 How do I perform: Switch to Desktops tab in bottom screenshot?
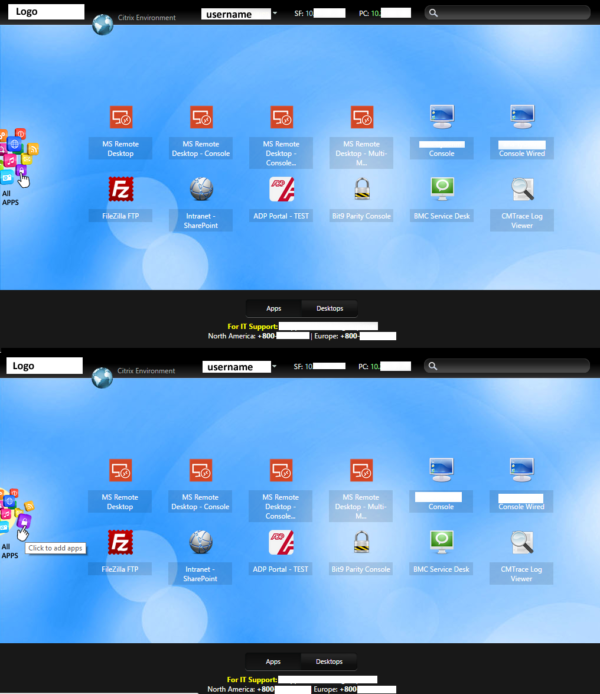point(329,662)
